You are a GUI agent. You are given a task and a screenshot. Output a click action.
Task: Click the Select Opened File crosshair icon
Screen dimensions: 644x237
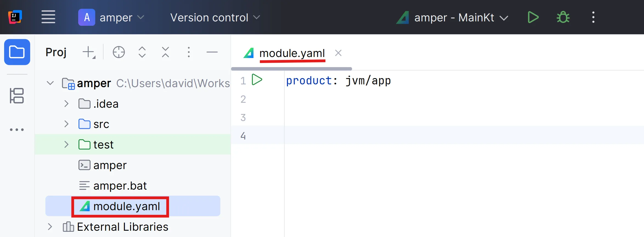click(119, 52)
